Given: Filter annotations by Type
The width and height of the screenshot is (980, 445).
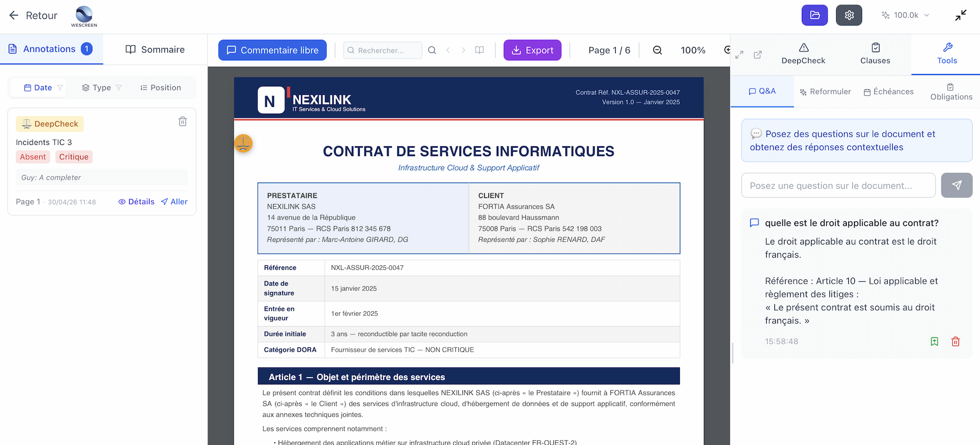Looking at the screenshot, I should (102, 88).
